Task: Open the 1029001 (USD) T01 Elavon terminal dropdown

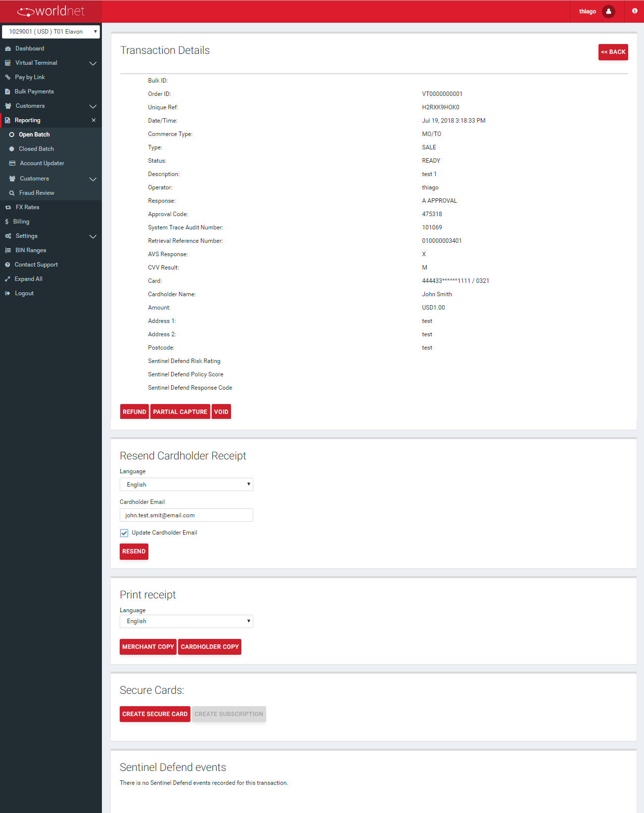Action: point(51,32)
